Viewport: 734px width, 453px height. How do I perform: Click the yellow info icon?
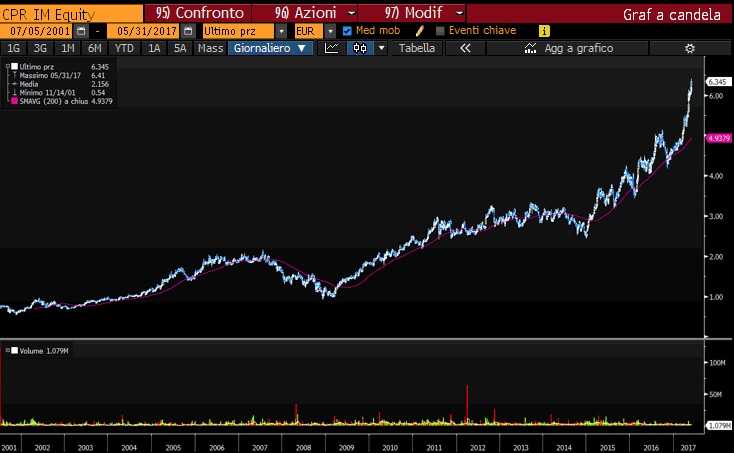tap(544, 31)
